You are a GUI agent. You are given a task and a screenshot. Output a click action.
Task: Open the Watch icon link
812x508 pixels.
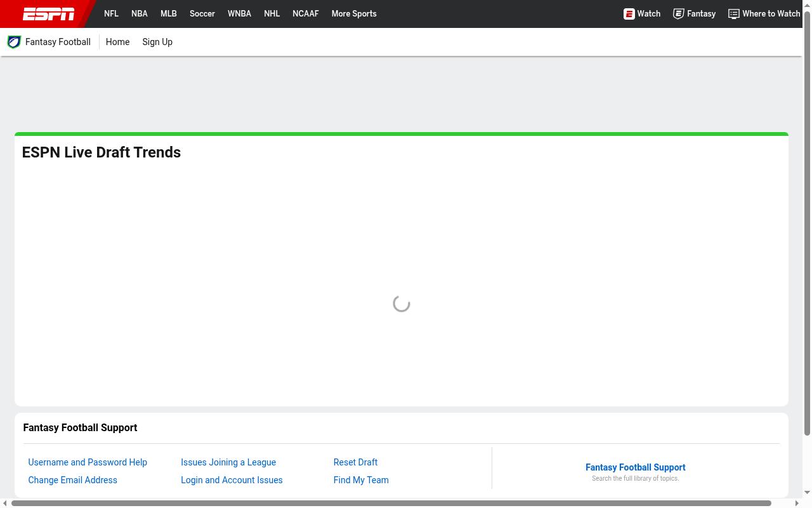(x=629, y=13)
